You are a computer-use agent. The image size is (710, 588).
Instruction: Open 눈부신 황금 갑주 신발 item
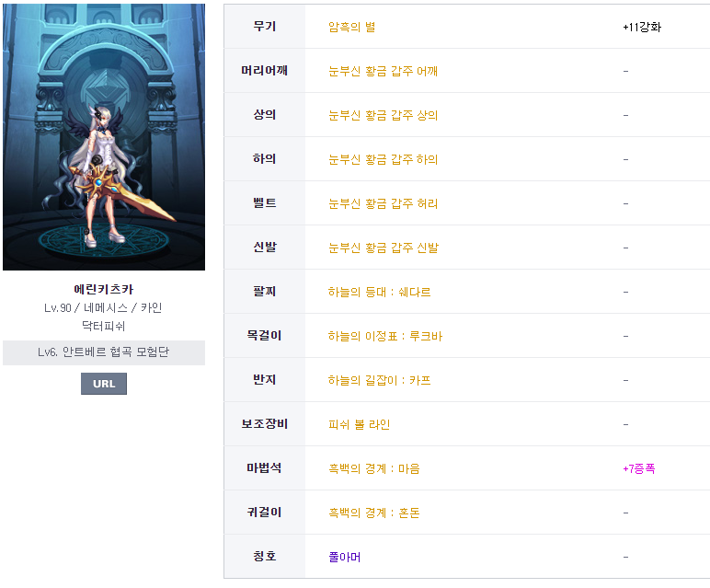(x=384, y=248)
